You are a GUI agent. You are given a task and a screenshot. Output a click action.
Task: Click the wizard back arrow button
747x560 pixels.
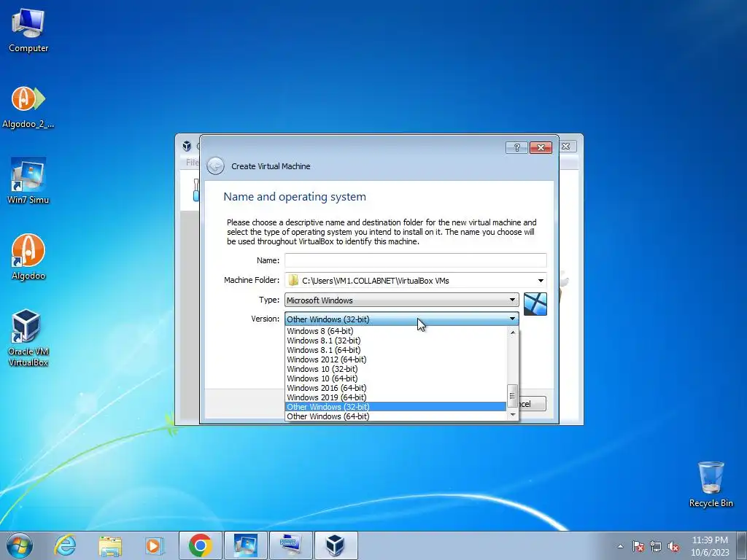coord(215,166)
